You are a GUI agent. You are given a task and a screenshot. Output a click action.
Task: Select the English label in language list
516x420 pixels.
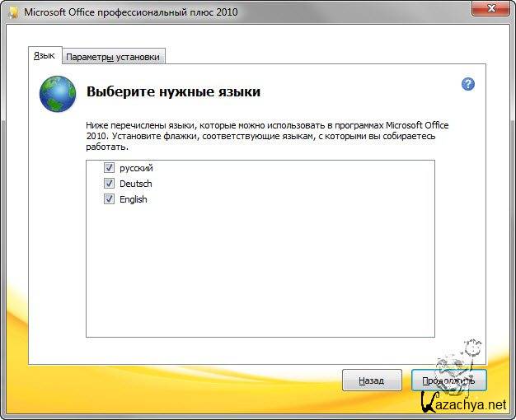coord(133,199)
